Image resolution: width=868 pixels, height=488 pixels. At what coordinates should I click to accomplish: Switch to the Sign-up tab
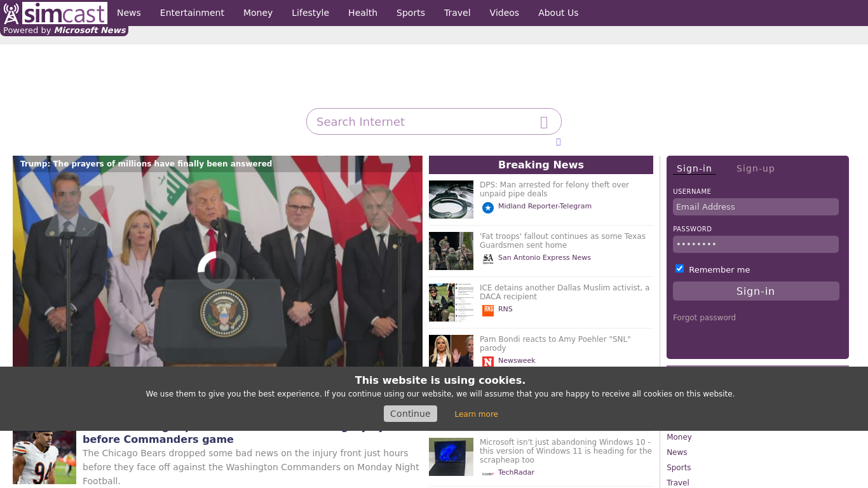(755, 168)
